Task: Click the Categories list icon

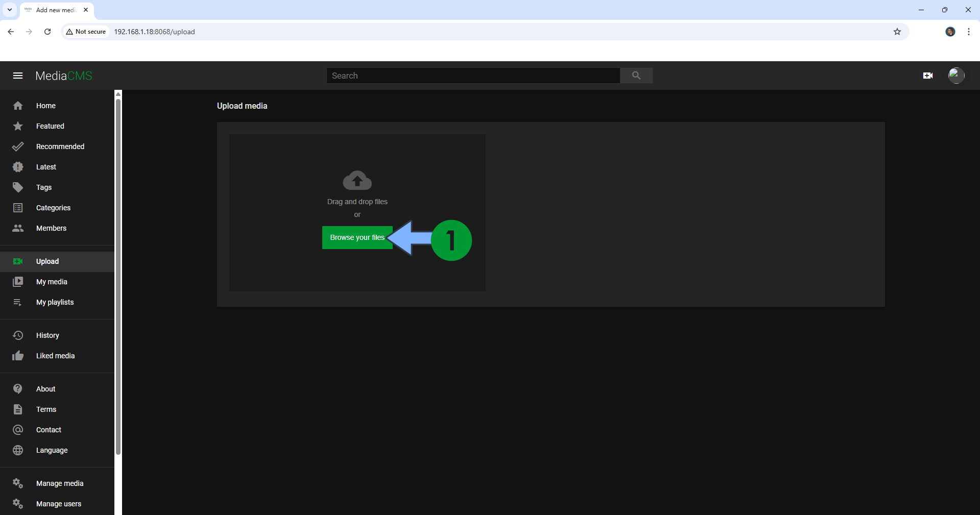Action: [x=18, y=208]
